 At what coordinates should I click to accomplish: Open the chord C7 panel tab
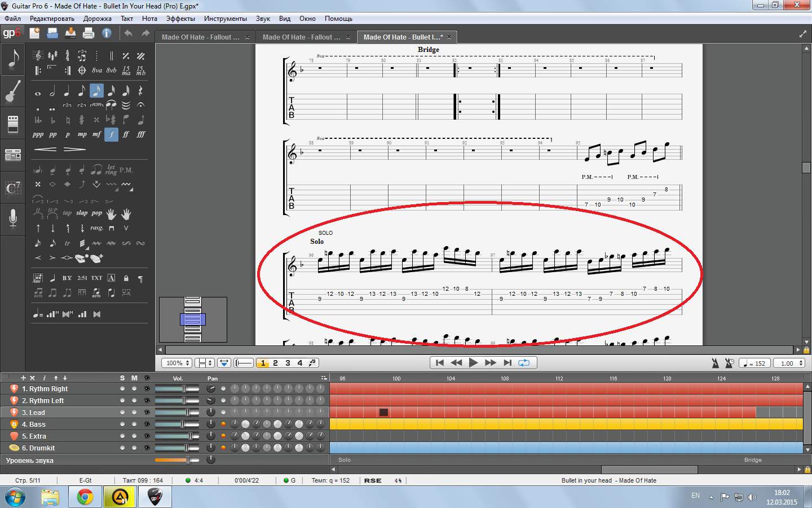[x=13, y=187]
